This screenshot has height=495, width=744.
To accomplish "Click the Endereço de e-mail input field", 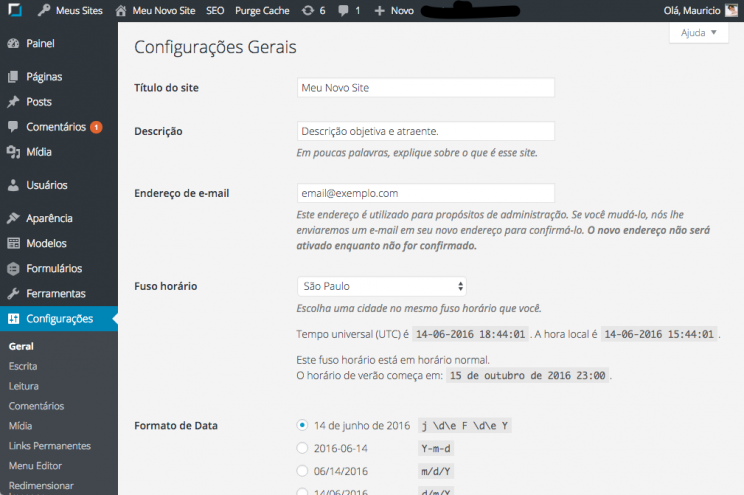I will [426, 193].
